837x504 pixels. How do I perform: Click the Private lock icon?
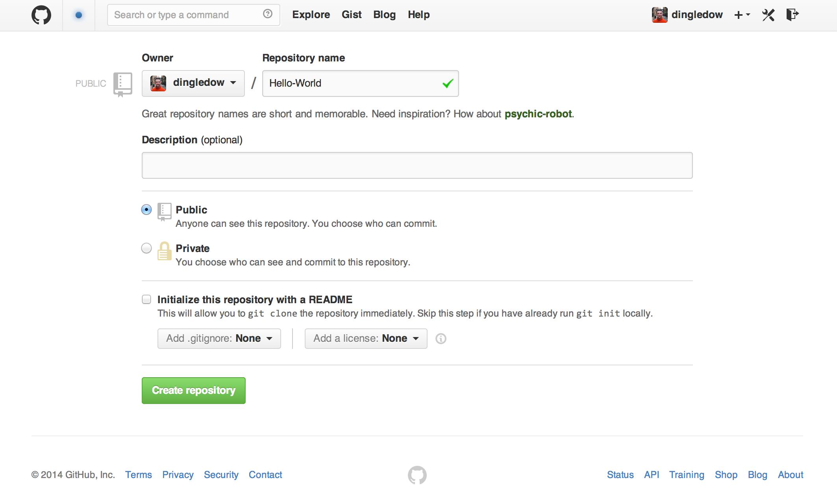165,251
